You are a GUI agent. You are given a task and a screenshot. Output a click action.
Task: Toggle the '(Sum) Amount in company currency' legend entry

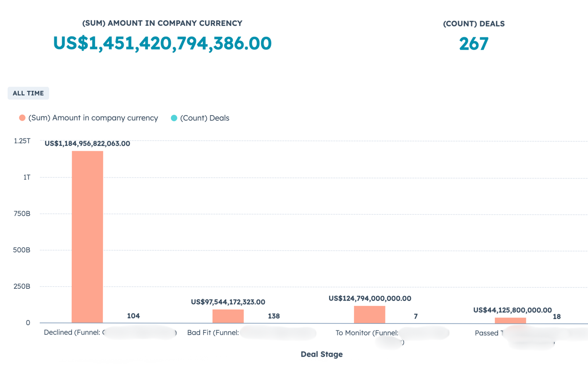[93, 118]
